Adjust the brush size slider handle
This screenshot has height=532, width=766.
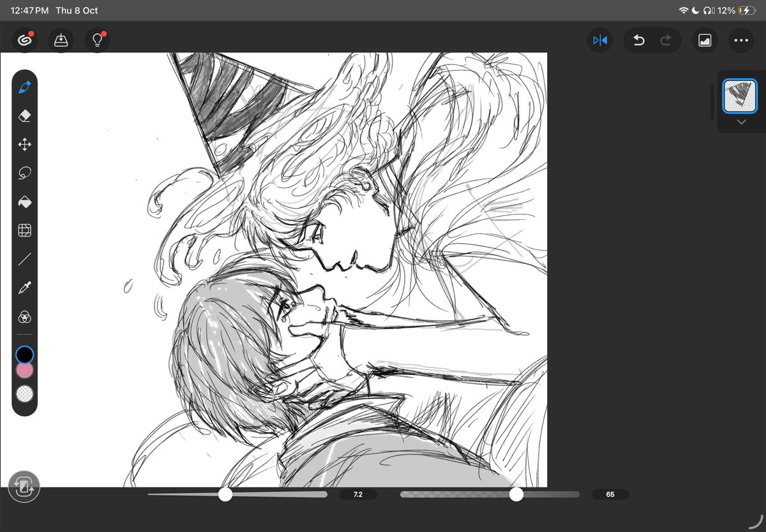225,494
